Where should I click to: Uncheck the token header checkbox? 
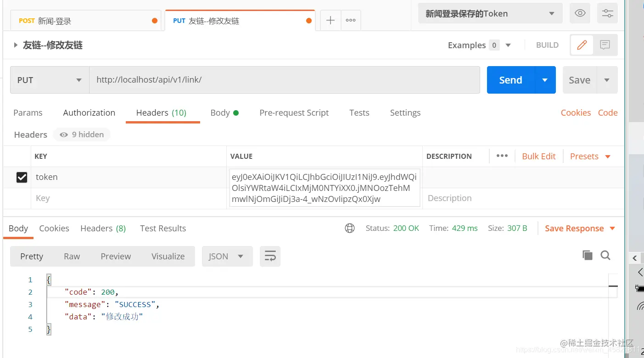(22, 177)
